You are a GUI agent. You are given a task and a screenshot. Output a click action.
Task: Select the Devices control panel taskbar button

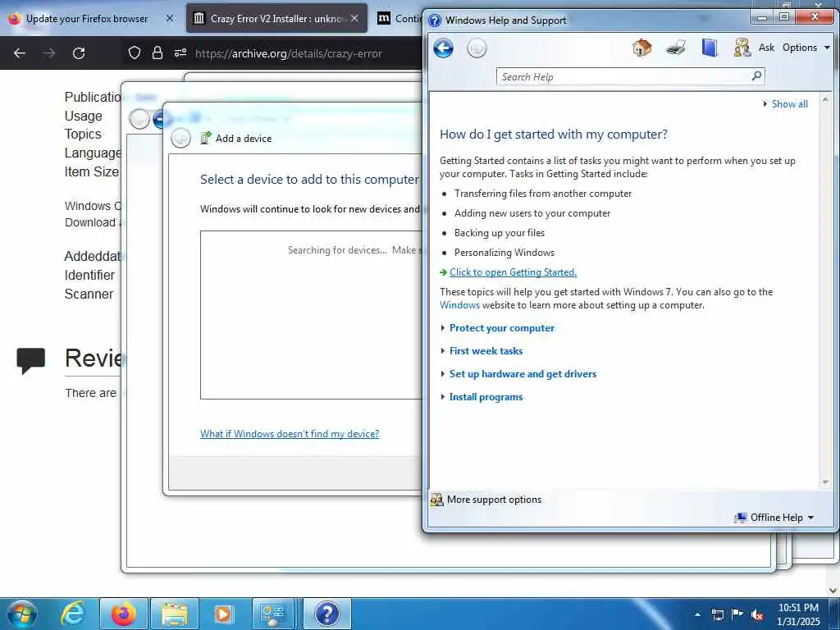pyautogui.click(x=274, y=614)
